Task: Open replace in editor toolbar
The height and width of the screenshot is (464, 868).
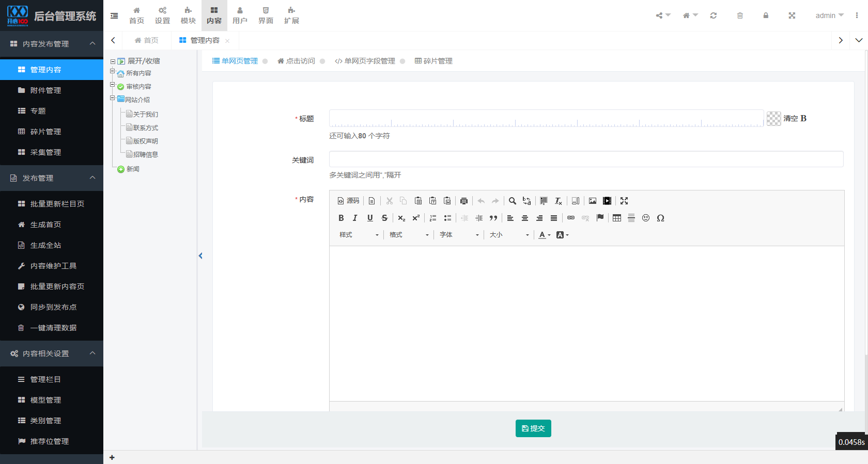Action: click(527, 201)
